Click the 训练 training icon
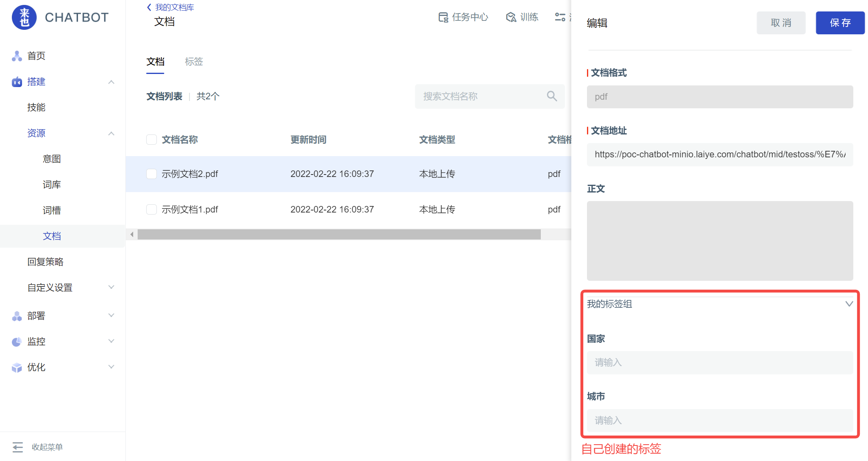868x461 pixels. (x=511, y=17)
